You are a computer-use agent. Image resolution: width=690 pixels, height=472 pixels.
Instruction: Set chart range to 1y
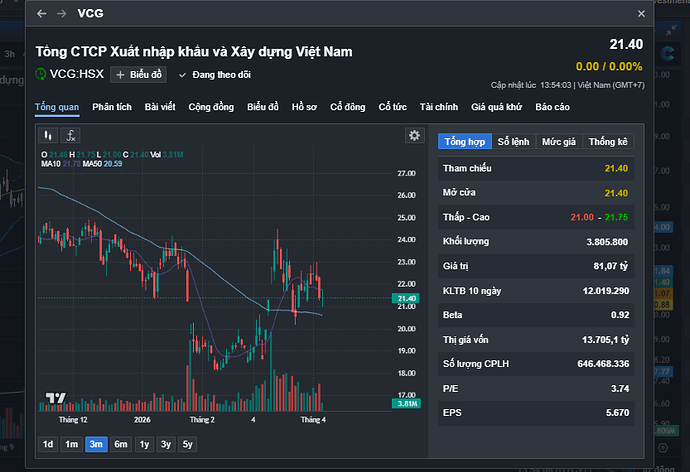click(144, 444)
